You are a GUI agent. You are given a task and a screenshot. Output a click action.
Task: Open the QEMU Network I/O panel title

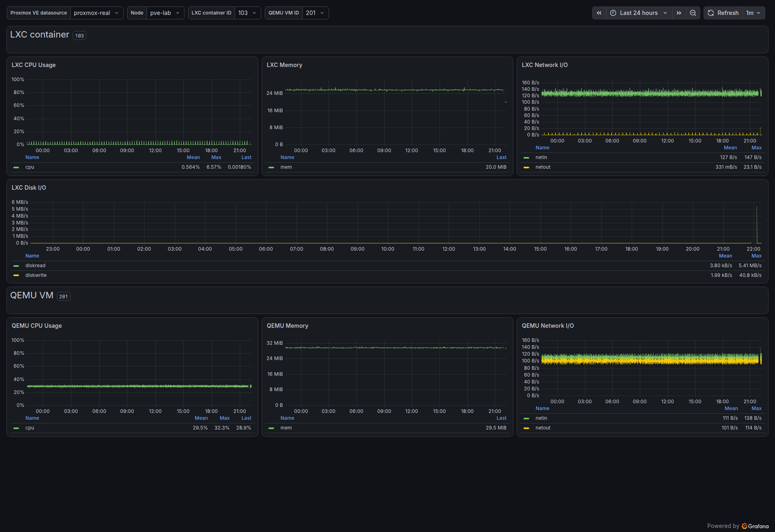(548, 326)
